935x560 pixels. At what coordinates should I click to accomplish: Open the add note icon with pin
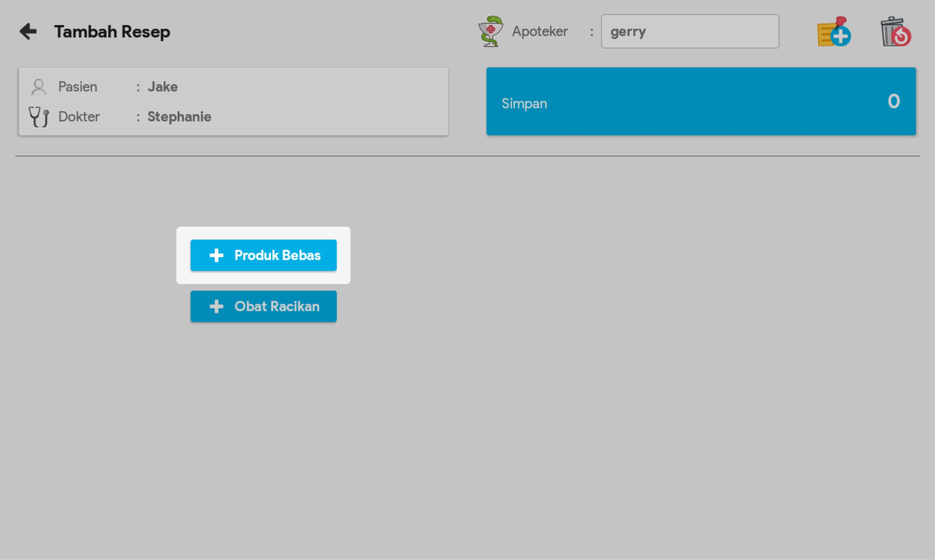[834, 32]
